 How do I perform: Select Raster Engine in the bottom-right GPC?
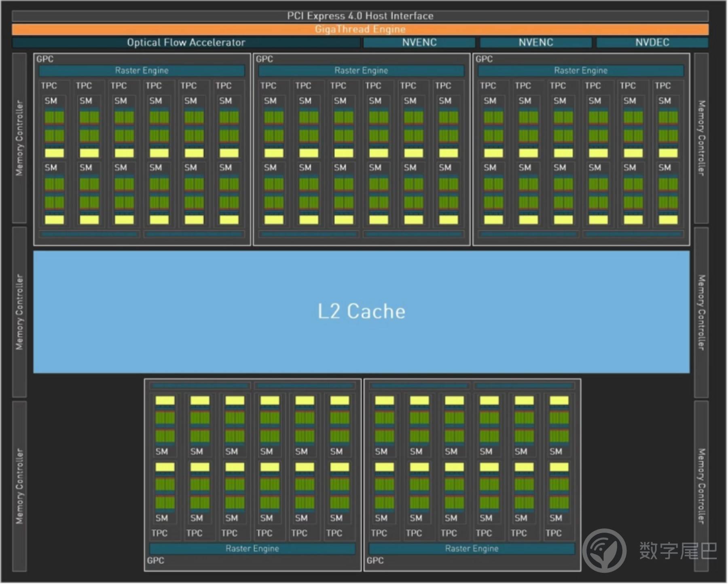pos(472,549)
